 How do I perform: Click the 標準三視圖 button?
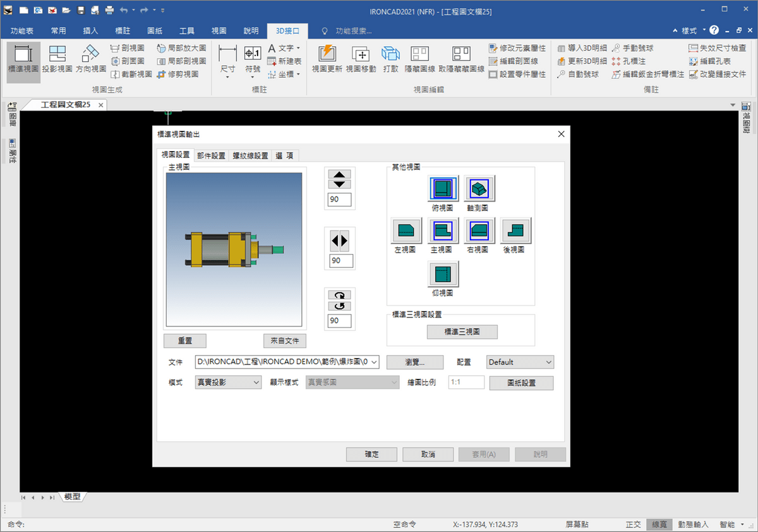pos(462,332)
